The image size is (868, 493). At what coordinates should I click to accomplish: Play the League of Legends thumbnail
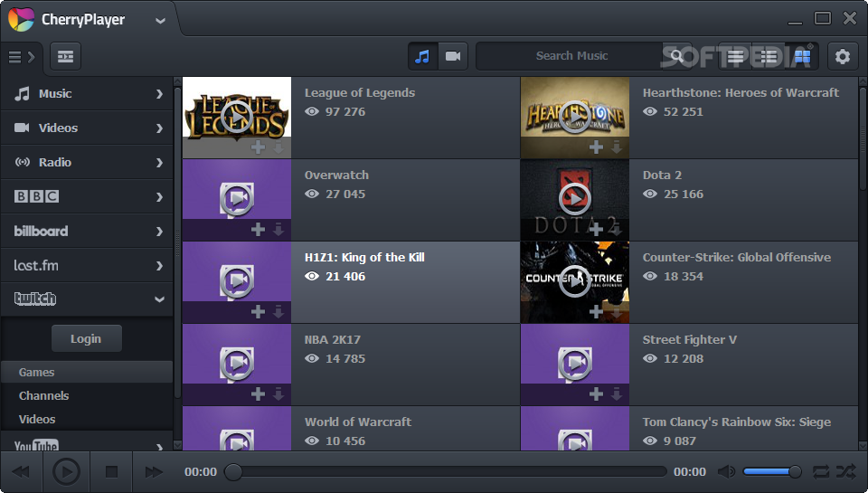coord(236,117)
